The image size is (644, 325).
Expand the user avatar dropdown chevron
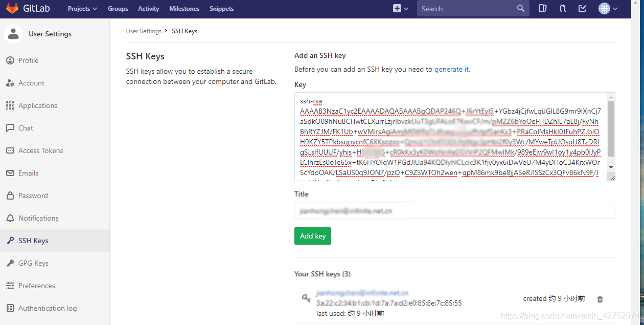point(615,9)
